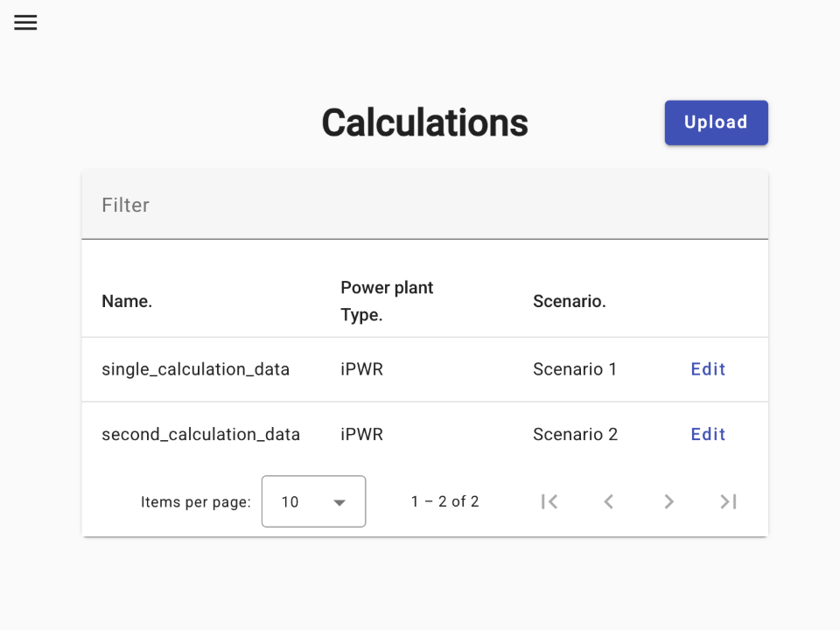Jump to the last page of results

coord(728,501)
